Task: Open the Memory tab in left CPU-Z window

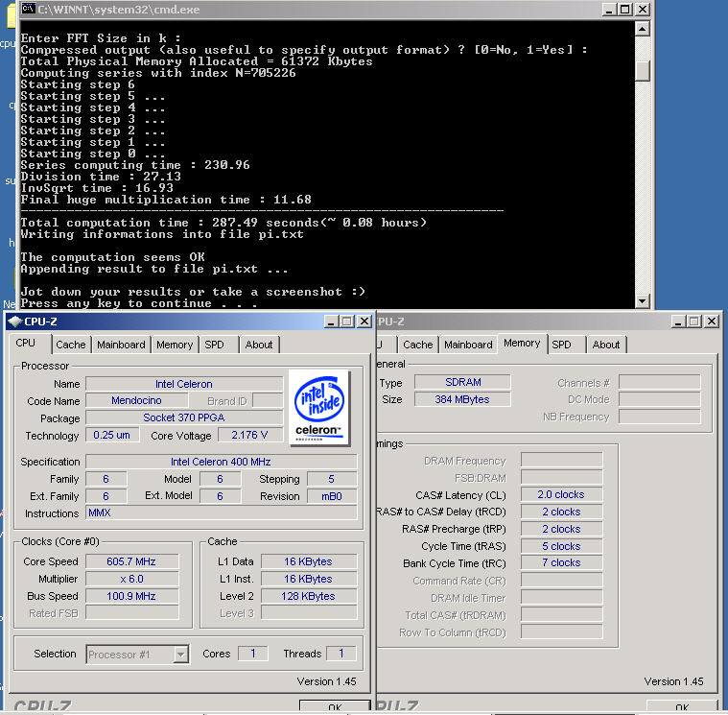Action: 175,345
